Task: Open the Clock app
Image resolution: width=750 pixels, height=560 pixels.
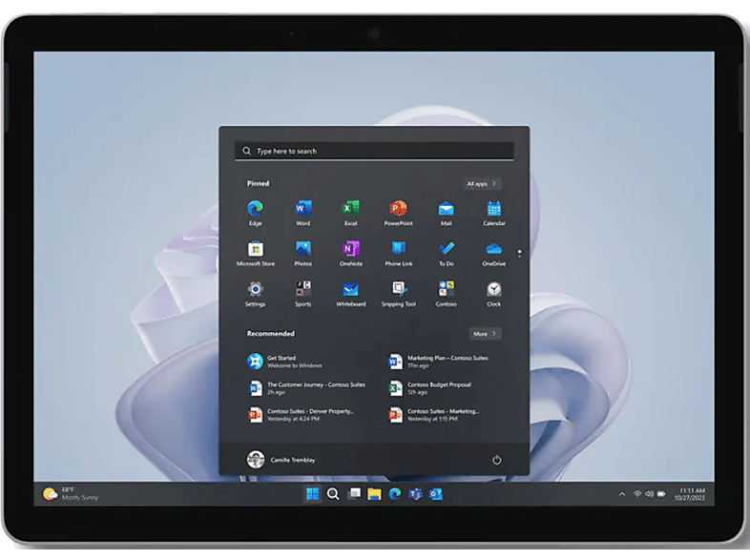Action: coord(493,294)
